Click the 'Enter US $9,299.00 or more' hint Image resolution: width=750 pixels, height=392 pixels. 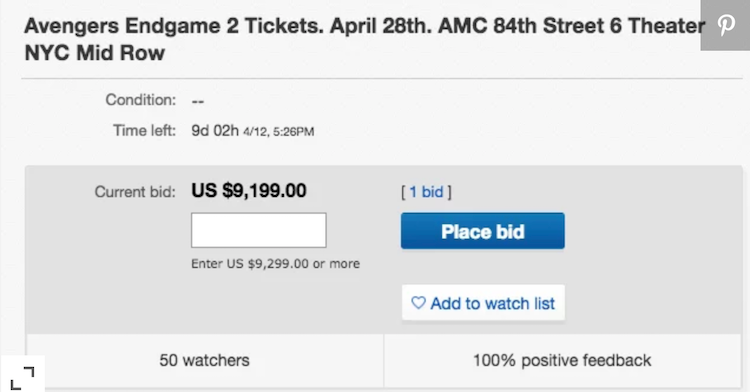276,263
